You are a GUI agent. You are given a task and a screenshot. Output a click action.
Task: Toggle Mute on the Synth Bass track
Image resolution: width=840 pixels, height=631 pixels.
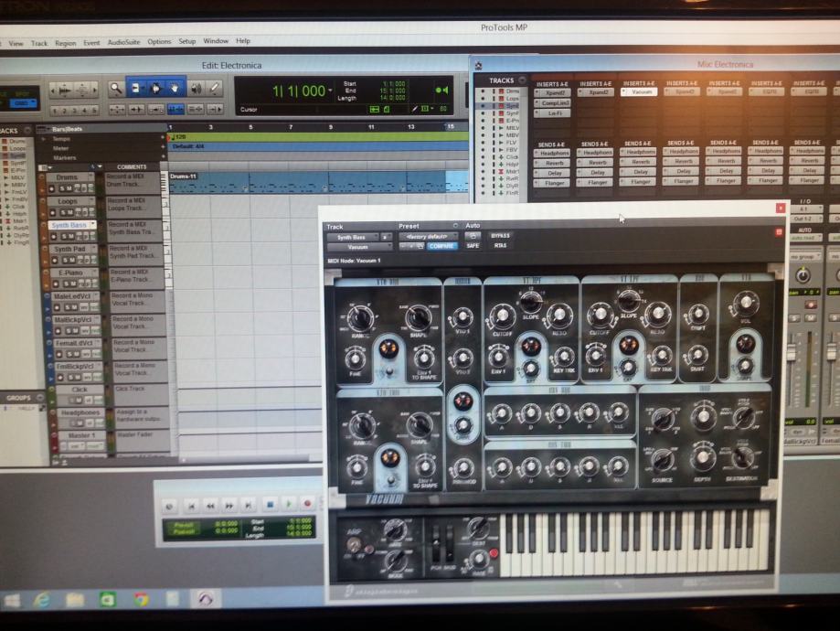point(71,237)
